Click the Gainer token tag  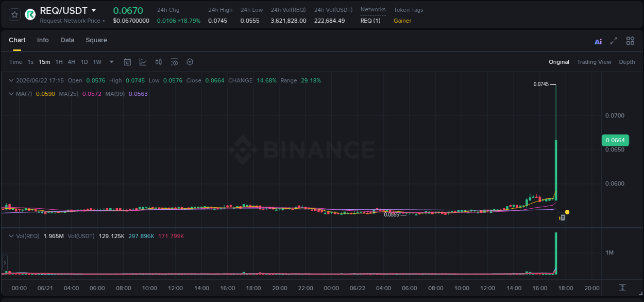[x=402, y=21]
